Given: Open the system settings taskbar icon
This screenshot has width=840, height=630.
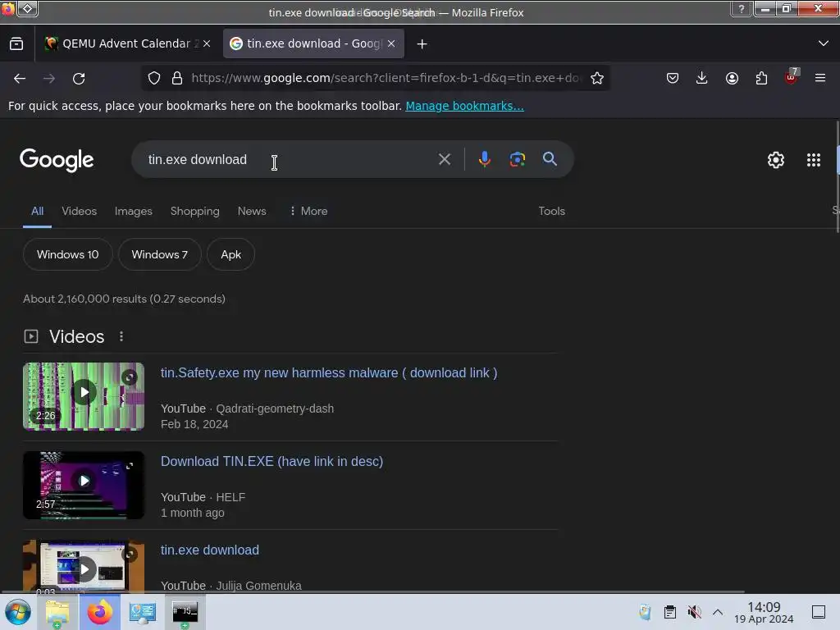Looking at the screenshot, I should 143,612.
